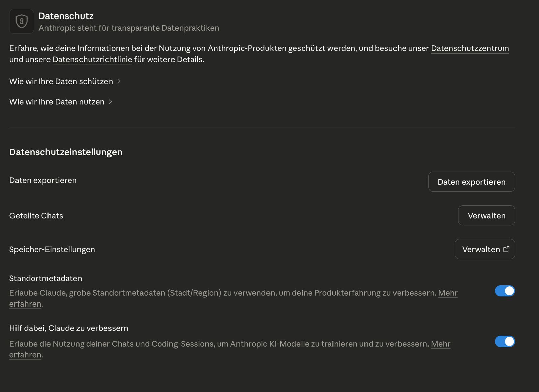Select the Datenschutz heading
Viewport: 539px width, 392px height.
point(66,16)
